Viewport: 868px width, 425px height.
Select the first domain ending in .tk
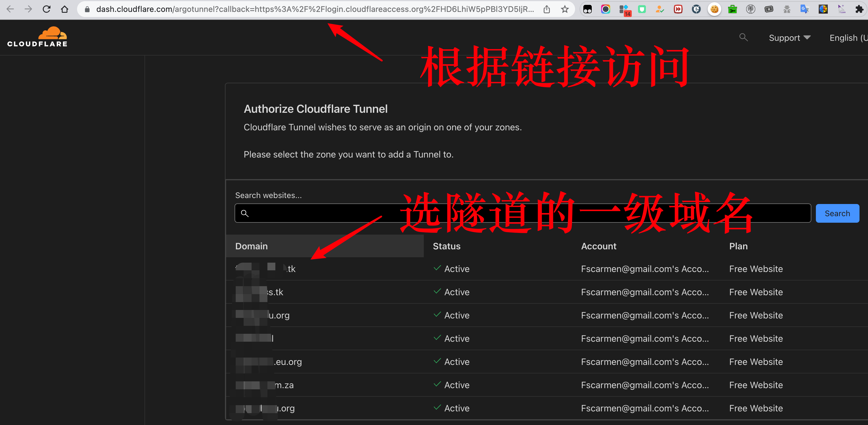[x=265, y=269]
